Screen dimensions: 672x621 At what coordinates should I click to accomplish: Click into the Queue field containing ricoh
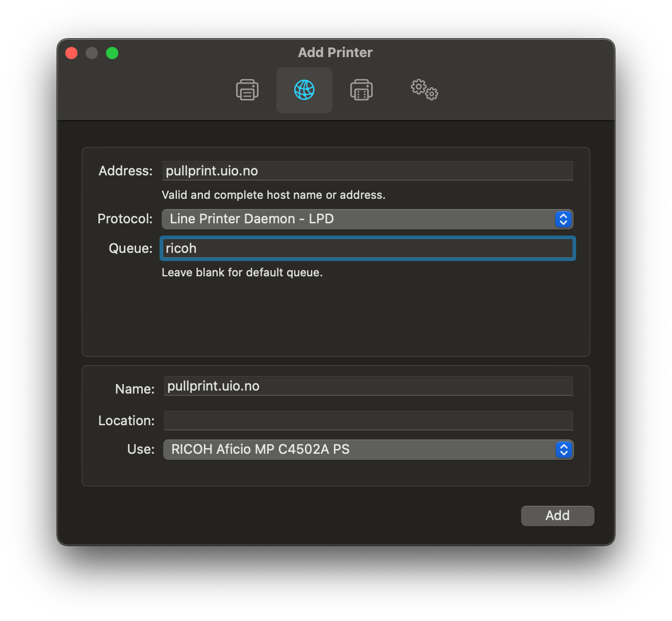(368, 248)
